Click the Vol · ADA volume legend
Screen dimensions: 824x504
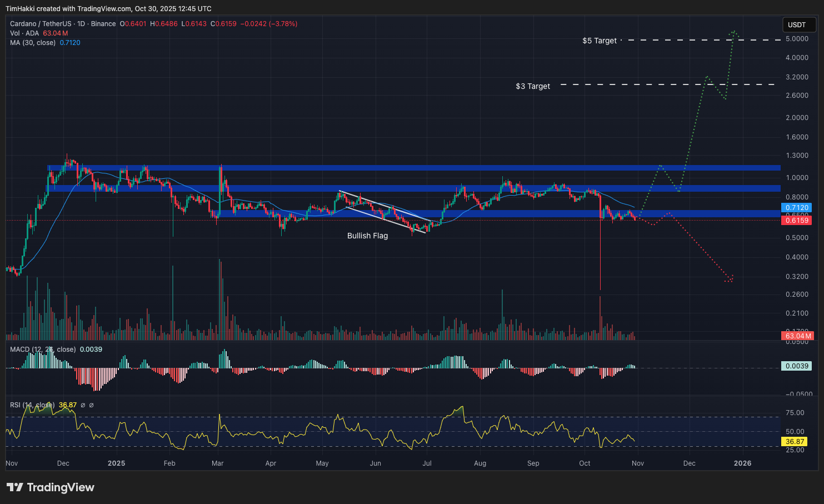(24, 33)
